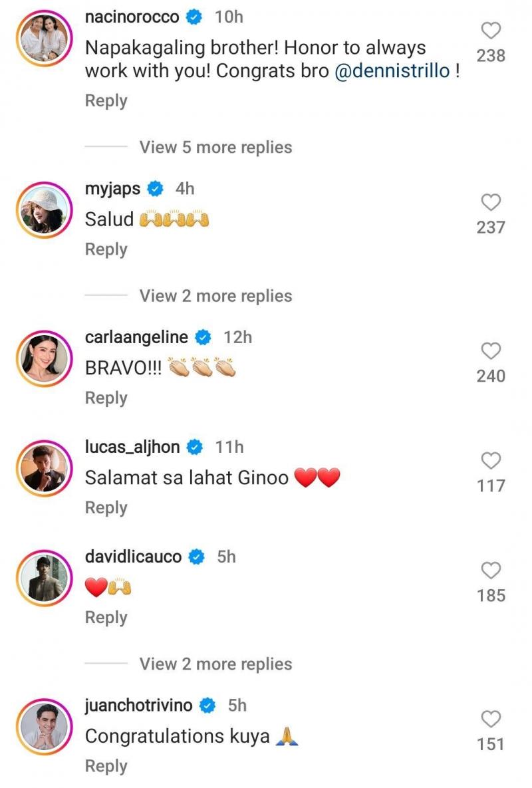Tap the heart beside juanchotrivino's comment
Image resolution: width=532 pixels, height=788 pixels.
[491, 719]
